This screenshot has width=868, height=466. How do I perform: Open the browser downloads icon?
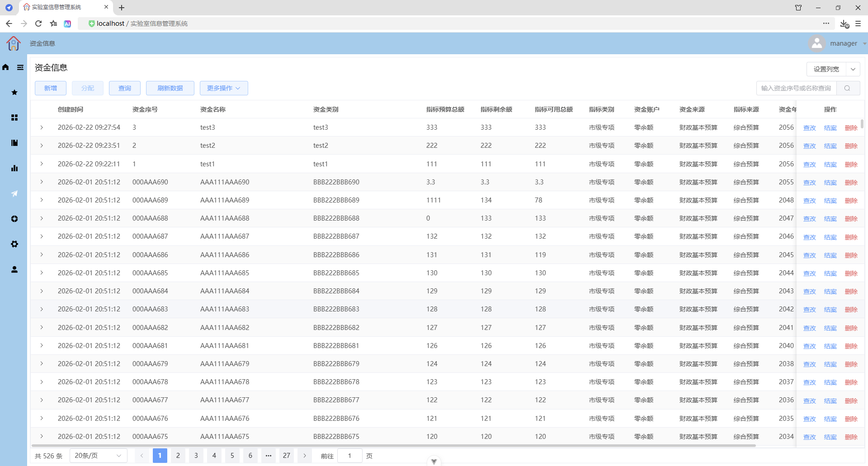(x=844, y=24)
